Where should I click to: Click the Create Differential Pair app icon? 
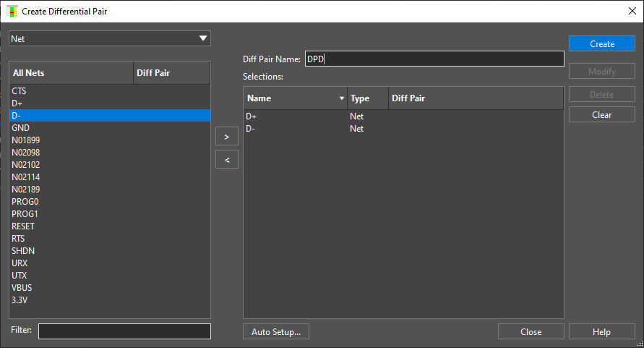12,11
